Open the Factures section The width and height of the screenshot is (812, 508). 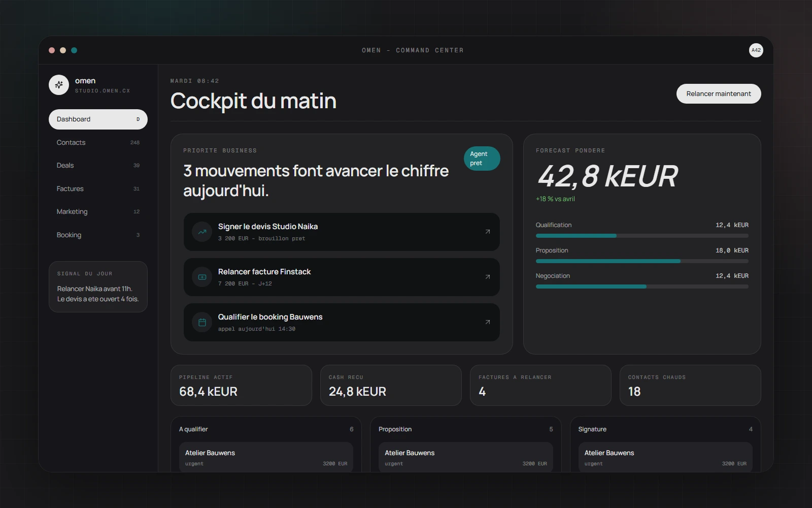coord(98,188)
